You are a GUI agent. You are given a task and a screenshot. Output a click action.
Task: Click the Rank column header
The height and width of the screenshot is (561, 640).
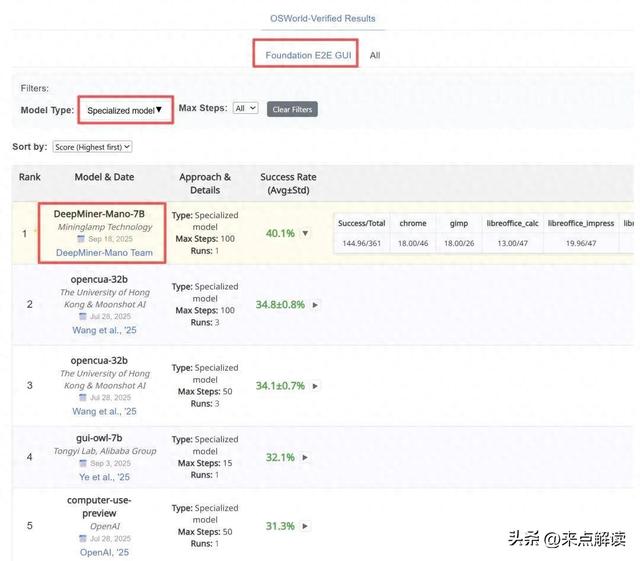[x=30, y=177]
